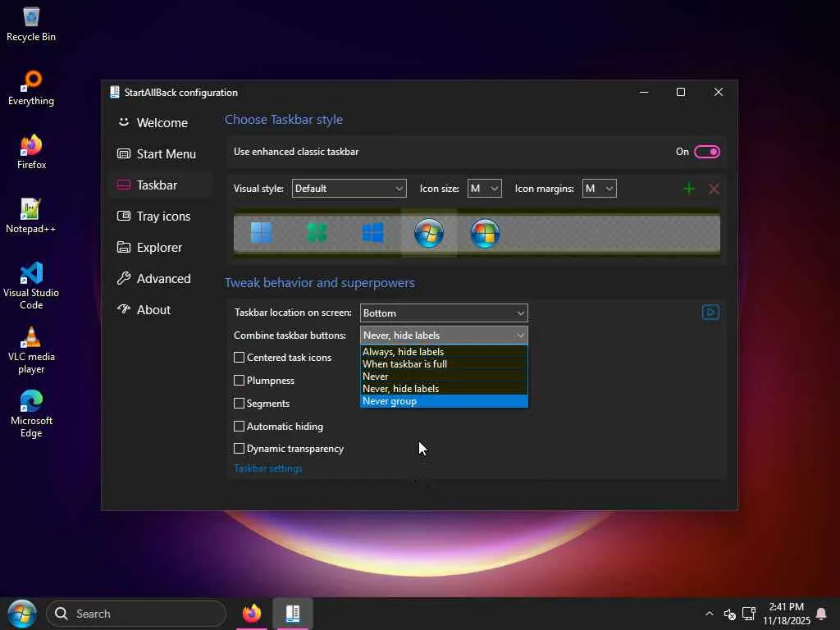Open the Advanced section
Image resolution: width=840 pixels, height=630 pixels.
click(162, 278)
